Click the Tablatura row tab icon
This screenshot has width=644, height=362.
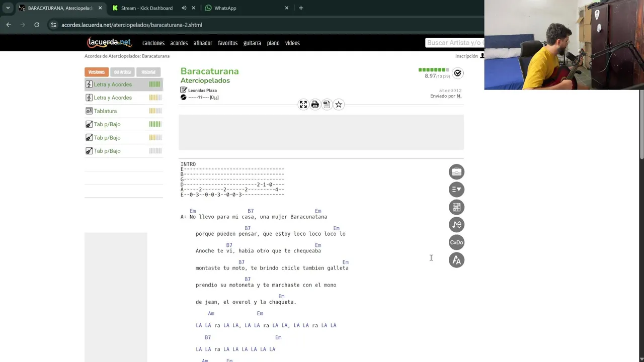click(89, 111)
